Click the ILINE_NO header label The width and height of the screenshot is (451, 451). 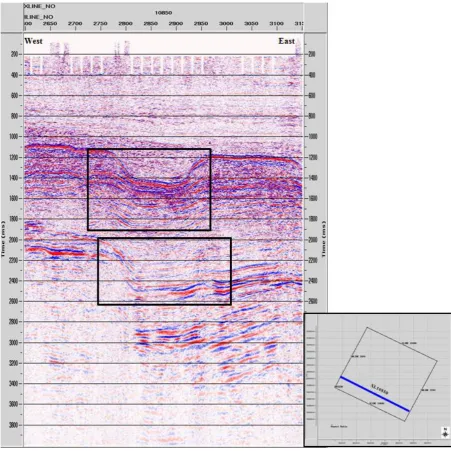[x=39, y=17]
